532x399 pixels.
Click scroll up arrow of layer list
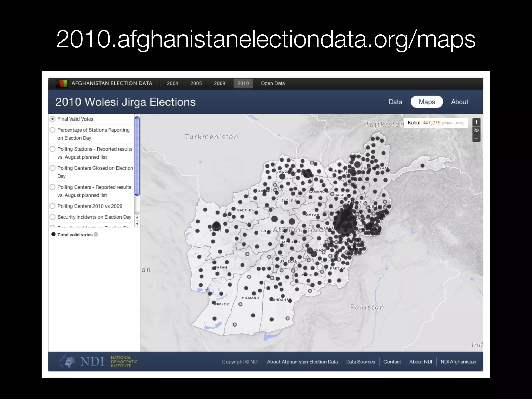tap(137, 217)
